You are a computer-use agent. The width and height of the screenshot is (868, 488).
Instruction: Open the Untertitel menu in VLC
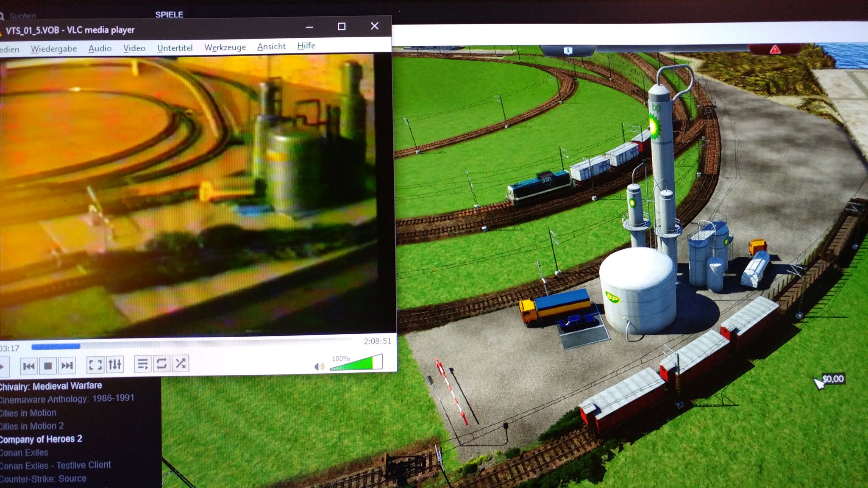coord(175,47)
